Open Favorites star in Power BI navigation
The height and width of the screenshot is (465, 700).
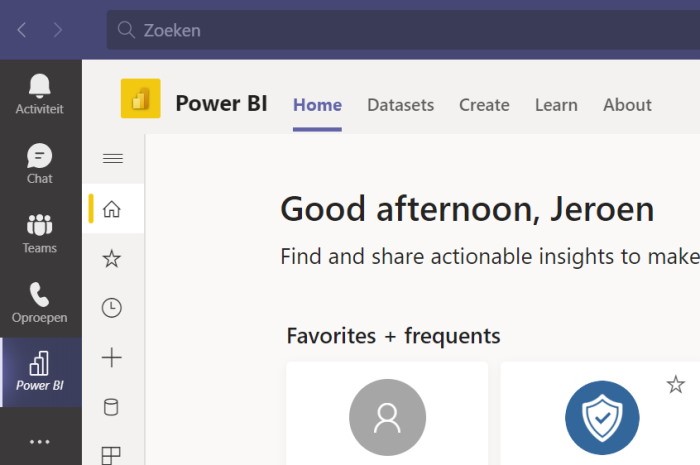click(x=112, y=259)
